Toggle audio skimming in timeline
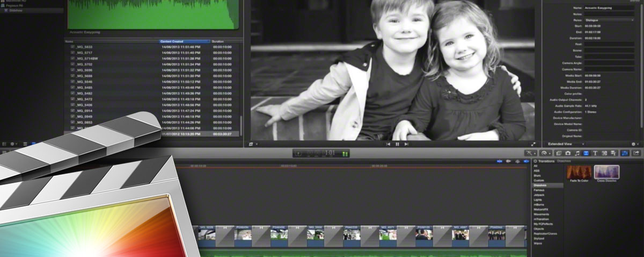The image size is (644, 257). click(x=508, y=161)
